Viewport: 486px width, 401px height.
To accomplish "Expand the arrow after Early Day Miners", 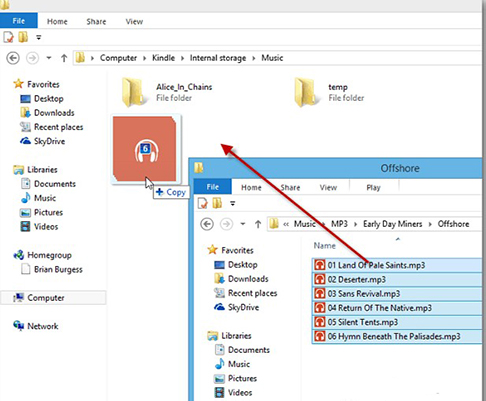I will (430, 224).
